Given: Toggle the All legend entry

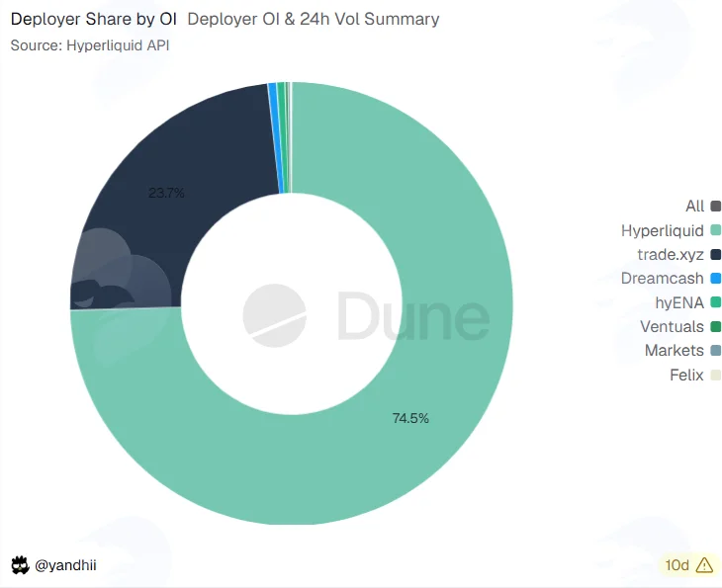Looking at the screenshot, I should [x=702, y=206].
